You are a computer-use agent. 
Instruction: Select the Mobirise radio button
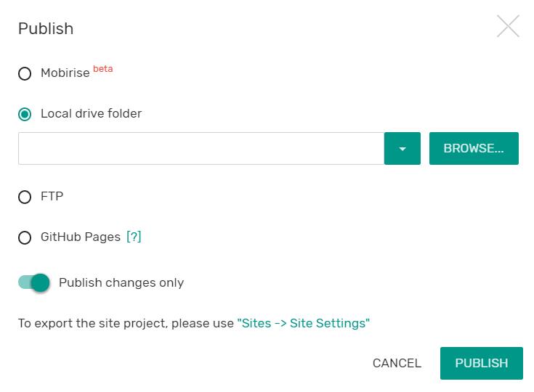click(x=25, y=73)
